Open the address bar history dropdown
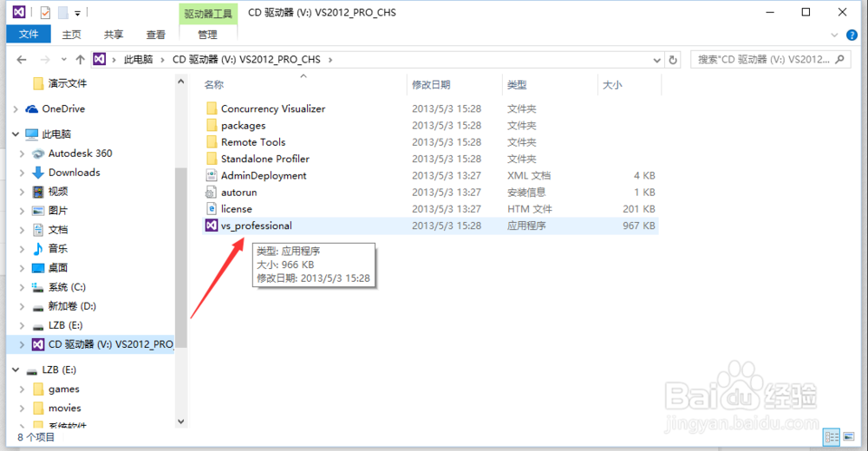 pyautogui.click(x=656, y=60)
